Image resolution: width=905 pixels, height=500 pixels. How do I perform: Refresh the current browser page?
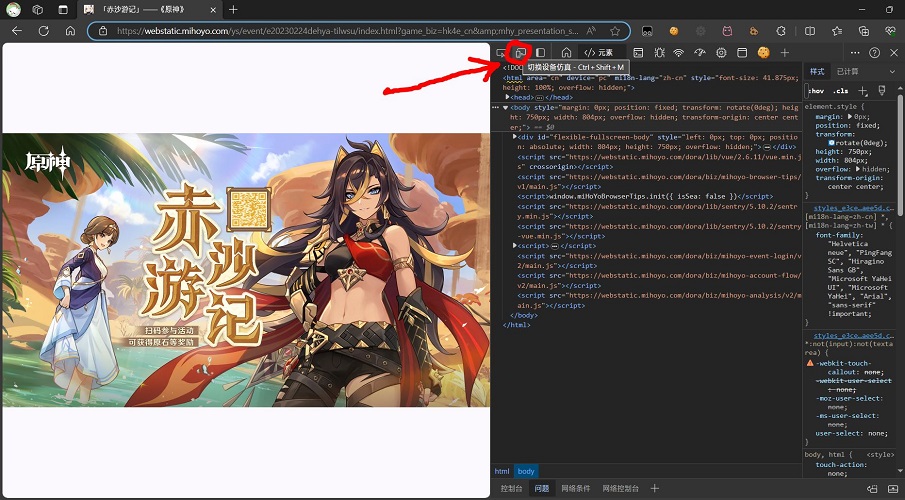[x=43, y=31]
